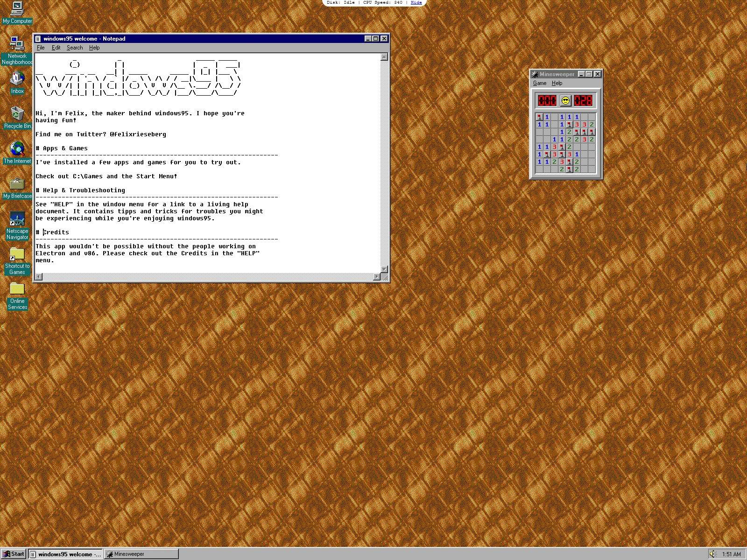The width and height of the screenshot is (747, 560).
Task: Open Network Neighborhood
Action: (x=17, y=45)
